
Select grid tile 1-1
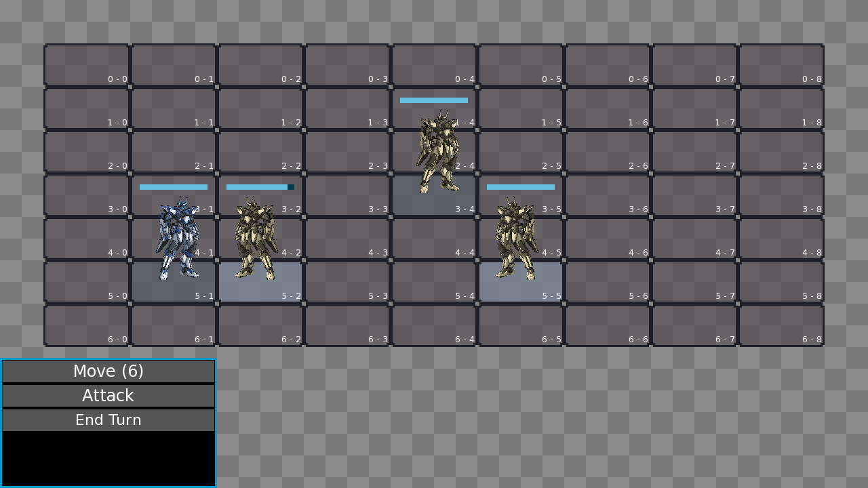[174, 108]
